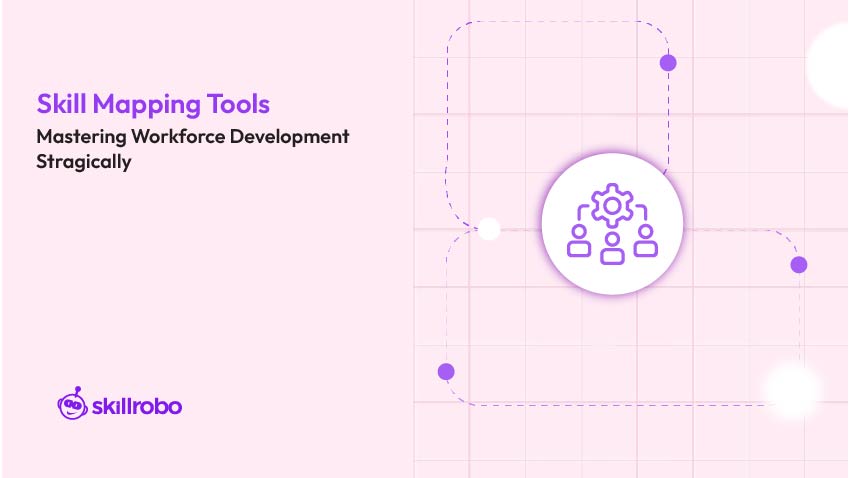Click the Skillrobo robot logo icon
Image resolution: width=850 pixels, height=478 pixels.
pyautogui.click(x=72, y=403)
